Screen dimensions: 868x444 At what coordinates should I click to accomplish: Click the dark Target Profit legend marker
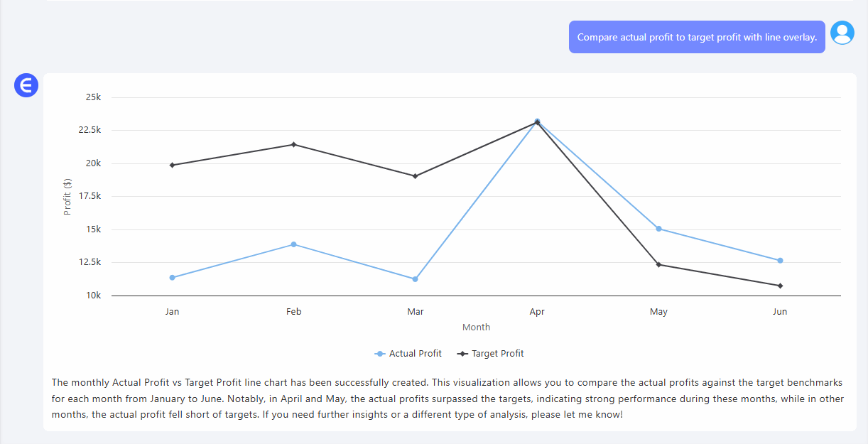coord(463,354)
